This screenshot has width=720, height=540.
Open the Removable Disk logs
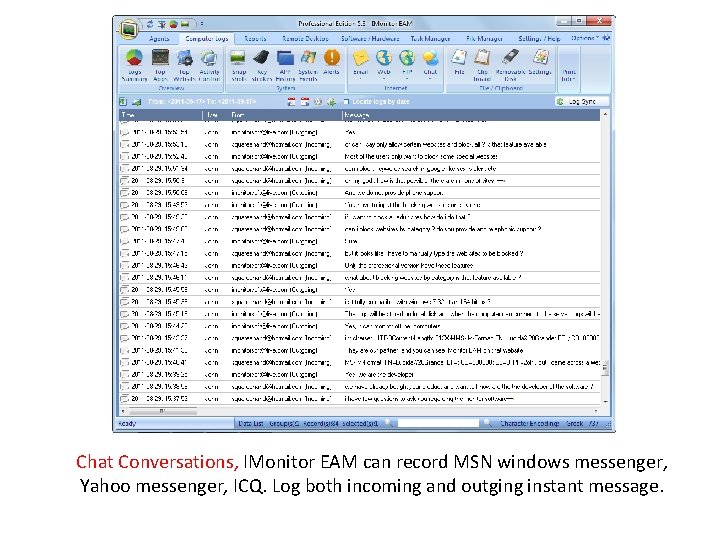pyautogui.click(x=511, y=65)
